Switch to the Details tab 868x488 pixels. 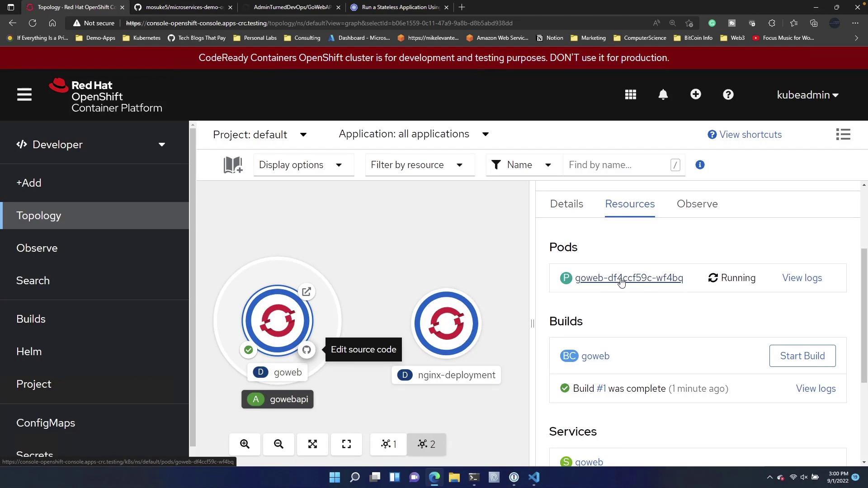(566, 204)
